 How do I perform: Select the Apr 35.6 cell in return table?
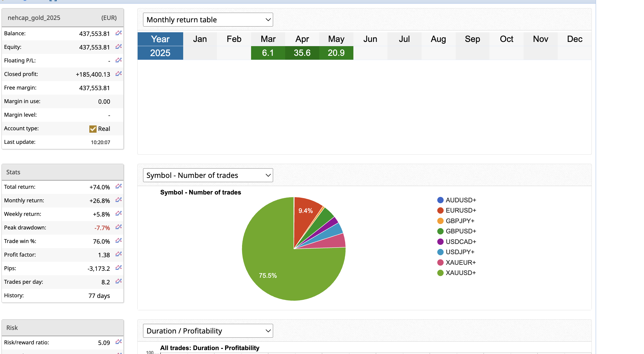click(302, 53)
